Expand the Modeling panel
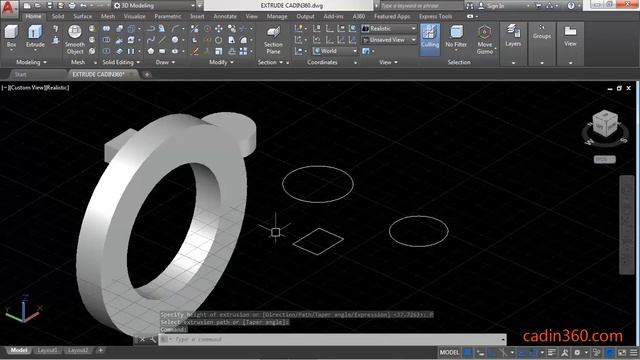640x360 pixels. [31, 62]
